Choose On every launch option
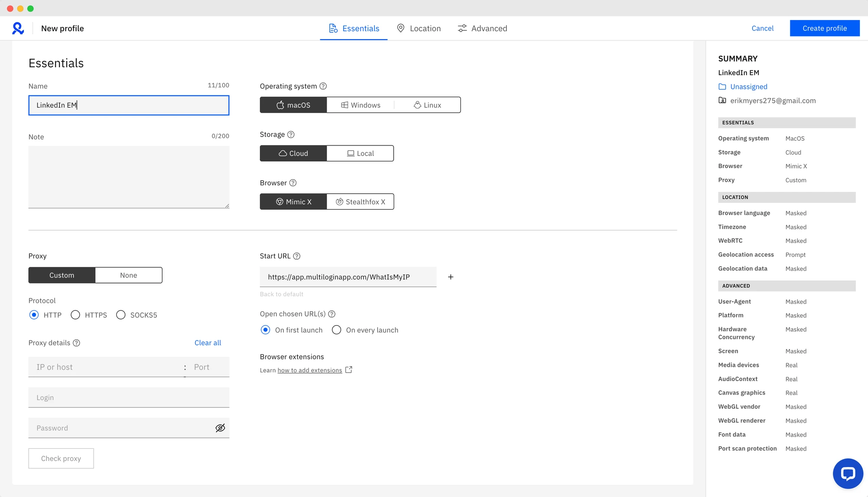 tap(336, 330)
